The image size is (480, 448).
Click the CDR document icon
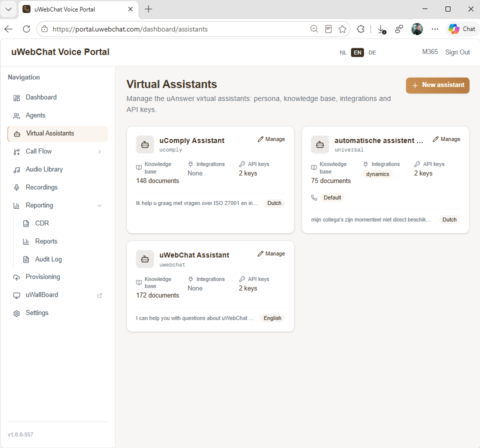click(26, 223)
